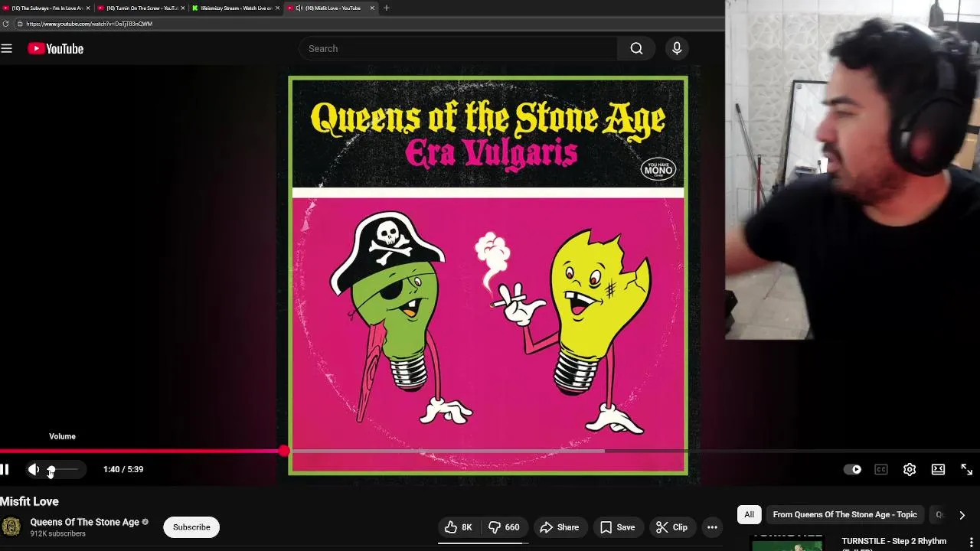Screen dimensions: 980x551
Task: Create a clip with Clip button
Action: click(x=672, y=527)
